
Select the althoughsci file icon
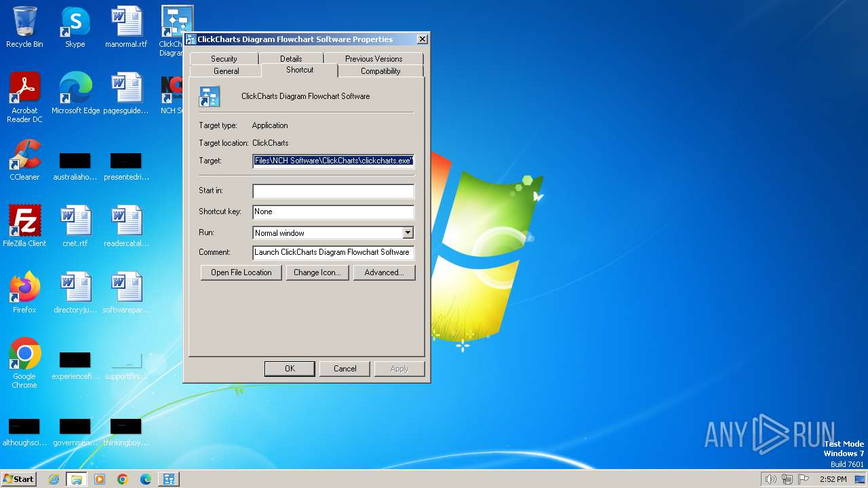tap(24, 432)
